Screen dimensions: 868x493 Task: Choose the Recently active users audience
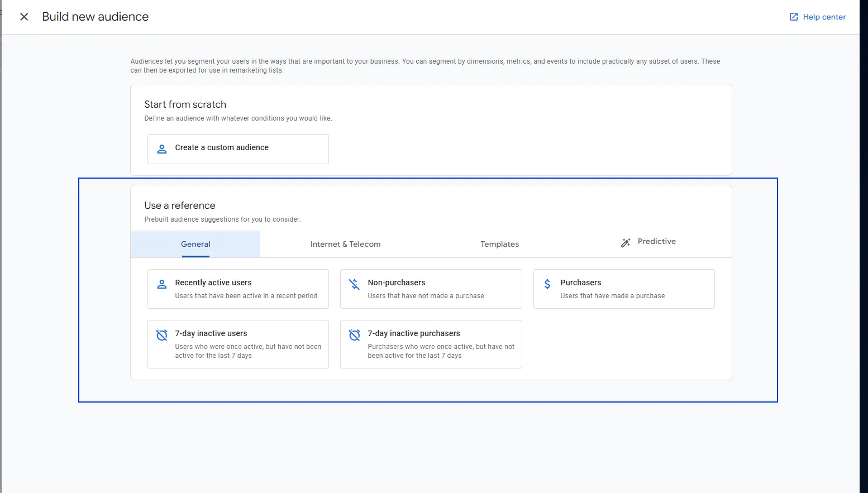pyautogui.click(x=238, y=289)
